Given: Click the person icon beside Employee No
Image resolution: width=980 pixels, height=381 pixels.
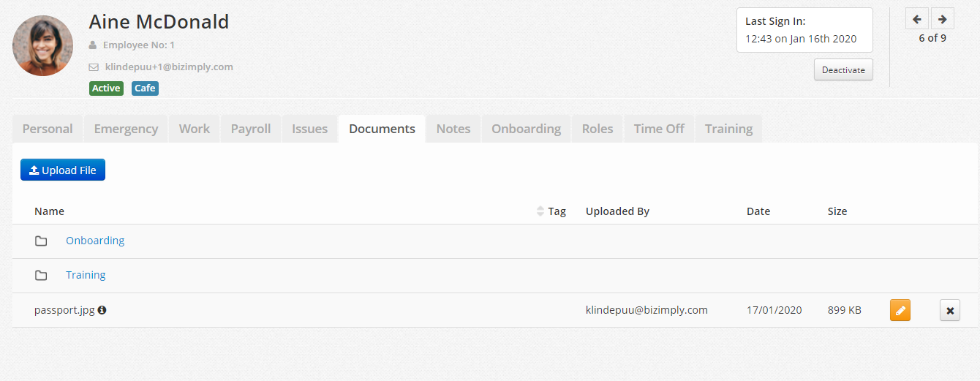Looking at the screenshot, I should (93, 45).
